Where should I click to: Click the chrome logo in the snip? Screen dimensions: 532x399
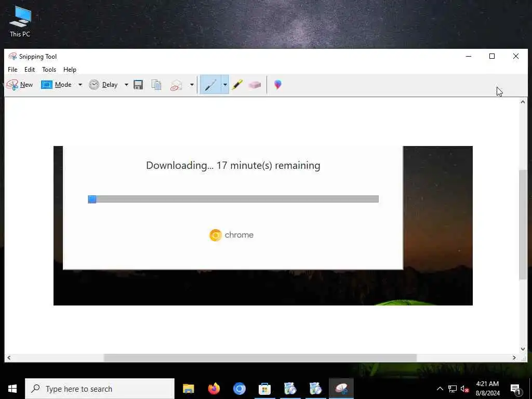pos(231,235)
